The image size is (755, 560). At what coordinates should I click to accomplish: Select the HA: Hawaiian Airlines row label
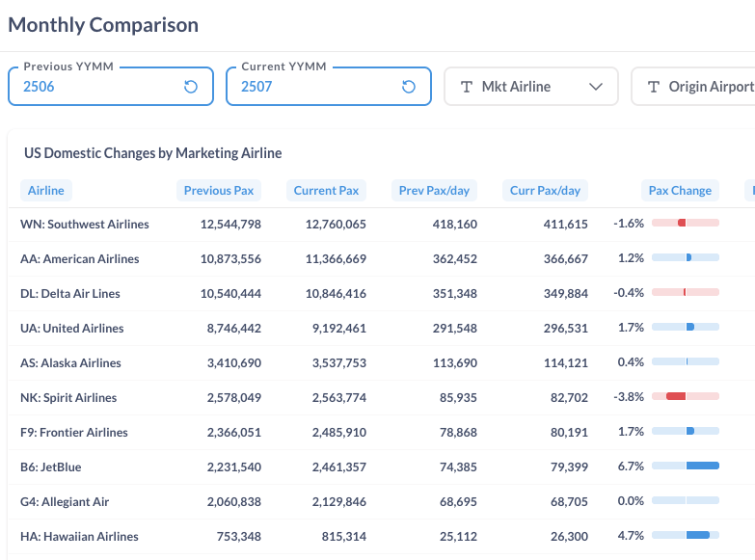(79, 536)
